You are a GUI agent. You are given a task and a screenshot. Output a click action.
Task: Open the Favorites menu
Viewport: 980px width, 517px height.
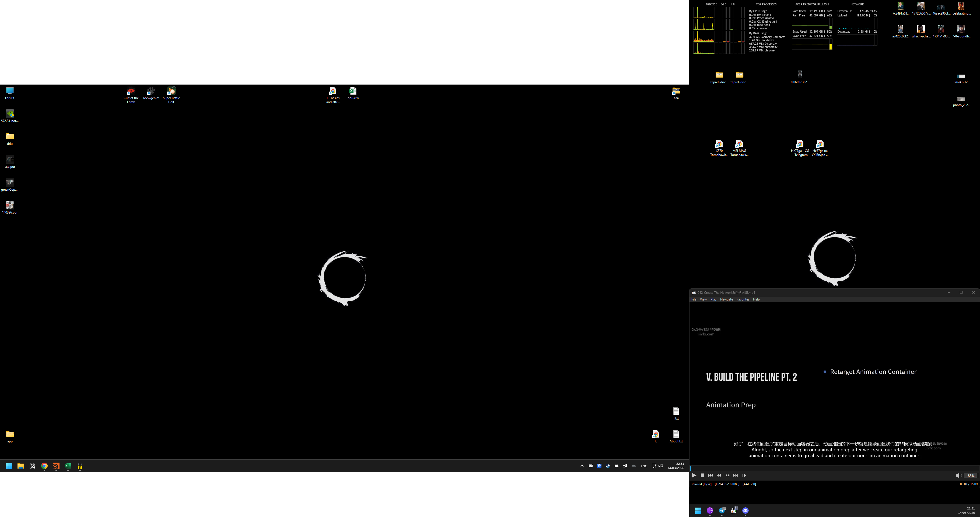point(743,299)
